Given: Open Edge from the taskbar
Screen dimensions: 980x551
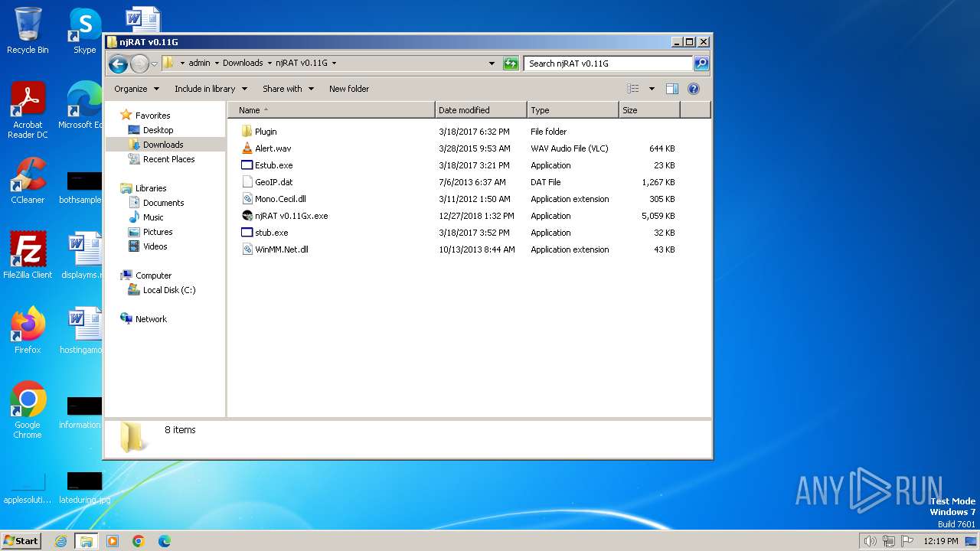Looking at the screenshot, I should click(x=165, y=541).
